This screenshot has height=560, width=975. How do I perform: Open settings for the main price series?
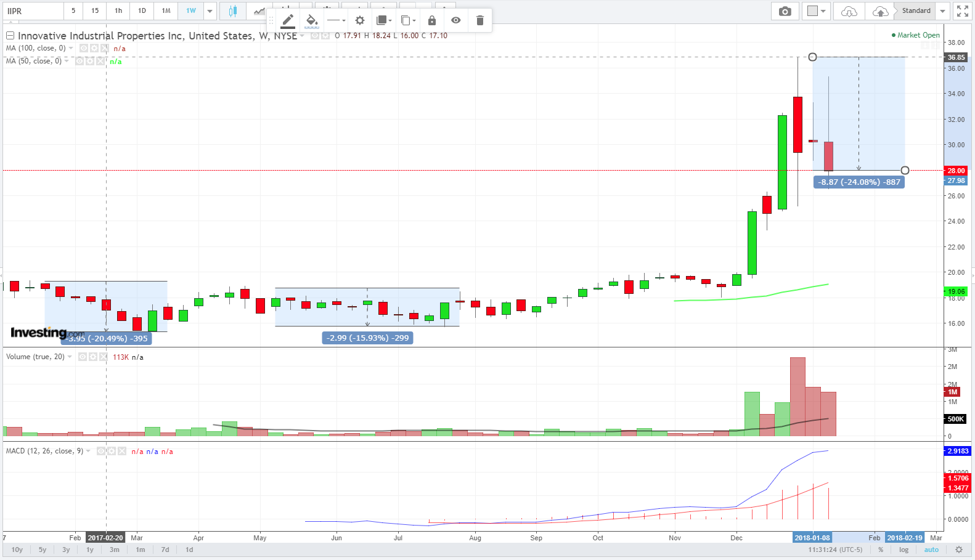325,36
